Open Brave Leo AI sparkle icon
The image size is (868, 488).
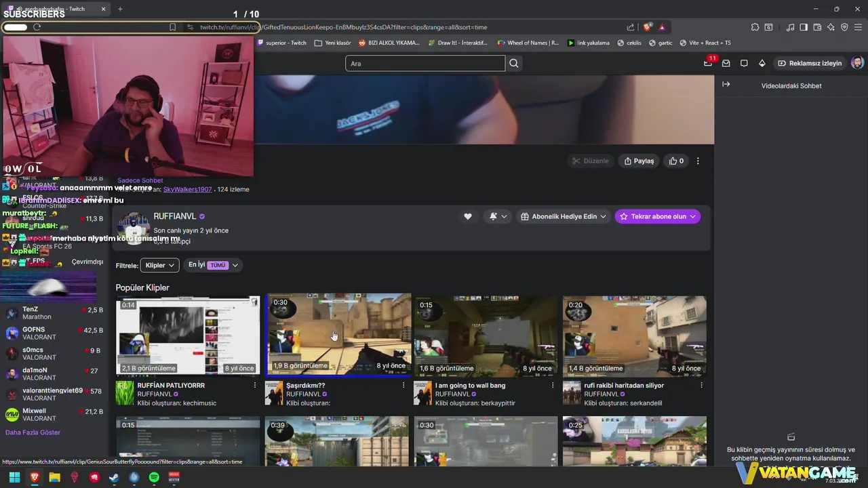pyautogui.click(x=831, y=27)
